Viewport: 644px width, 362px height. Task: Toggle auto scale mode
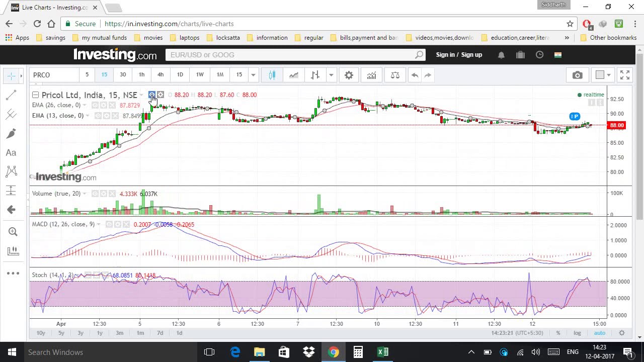[x=599, y=333]
